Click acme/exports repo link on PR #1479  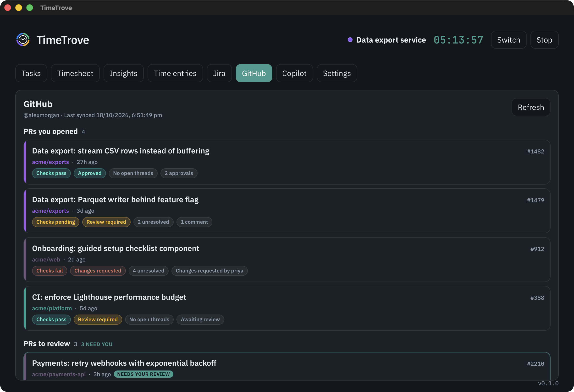point(50,211)
